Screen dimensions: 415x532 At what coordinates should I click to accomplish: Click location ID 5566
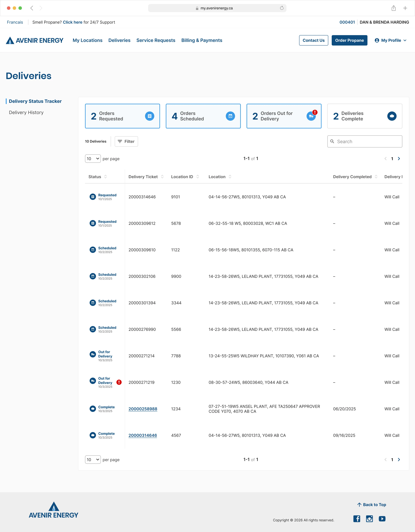pos(176,330)
